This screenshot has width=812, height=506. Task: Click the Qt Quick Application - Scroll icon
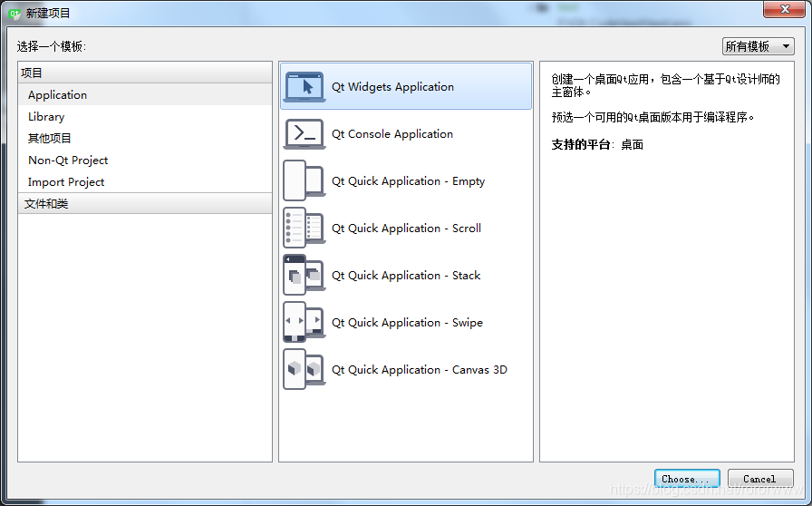304,228
